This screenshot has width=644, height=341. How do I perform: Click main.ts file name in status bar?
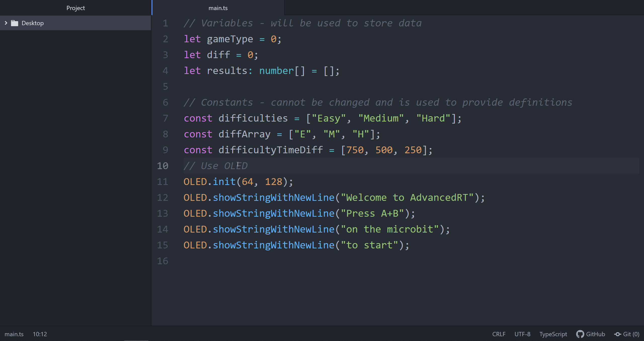[14, 334]
